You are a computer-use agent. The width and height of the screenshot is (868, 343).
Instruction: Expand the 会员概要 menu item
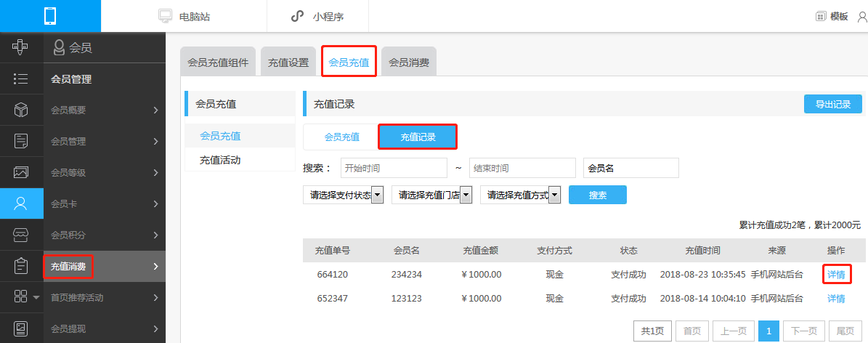click(x=105, y=110)
